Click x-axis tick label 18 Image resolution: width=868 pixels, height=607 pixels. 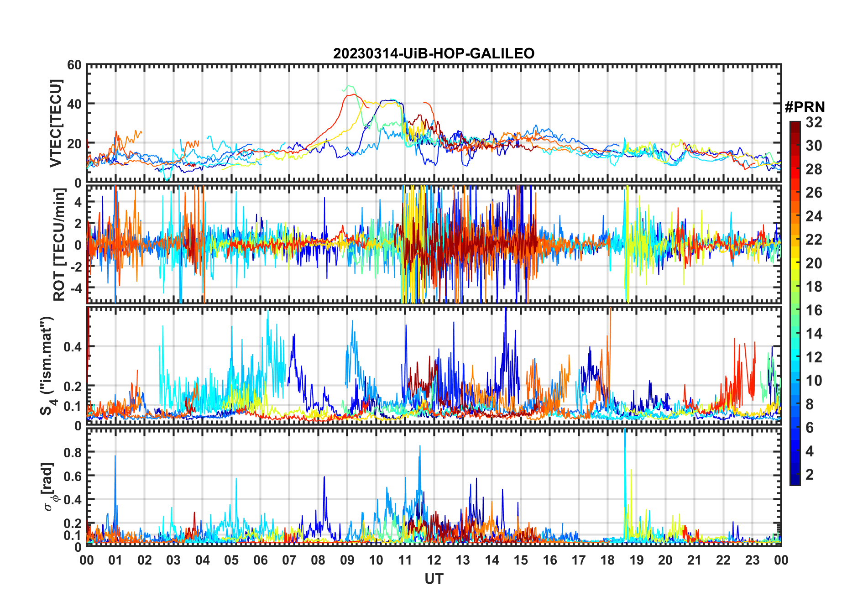click(607, 560)
